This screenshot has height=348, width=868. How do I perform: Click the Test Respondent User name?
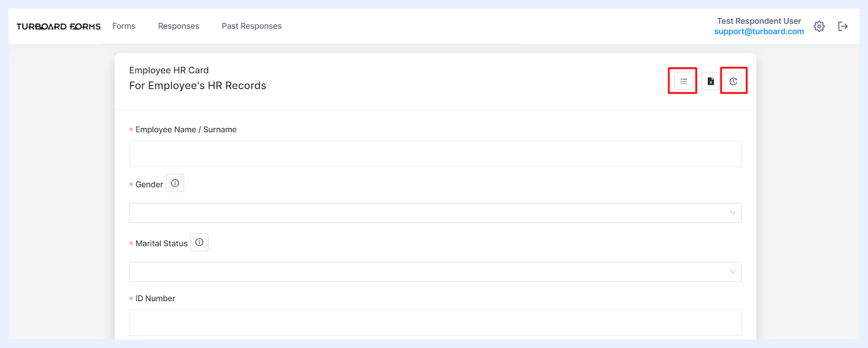[759, 21]
